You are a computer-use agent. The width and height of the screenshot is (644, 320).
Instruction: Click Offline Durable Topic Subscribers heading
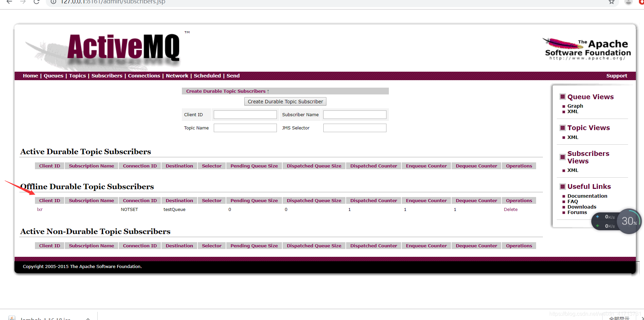pos(87,186)
